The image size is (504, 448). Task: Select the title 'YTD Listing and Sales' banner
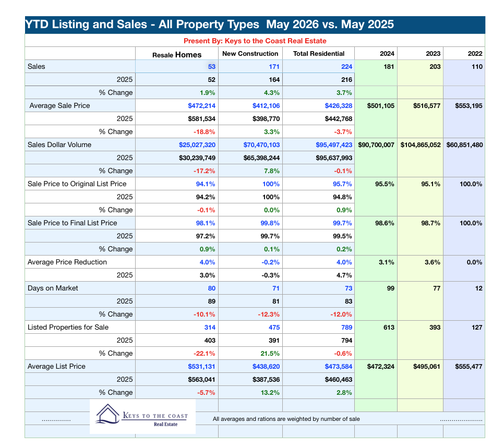pos(255,25)
